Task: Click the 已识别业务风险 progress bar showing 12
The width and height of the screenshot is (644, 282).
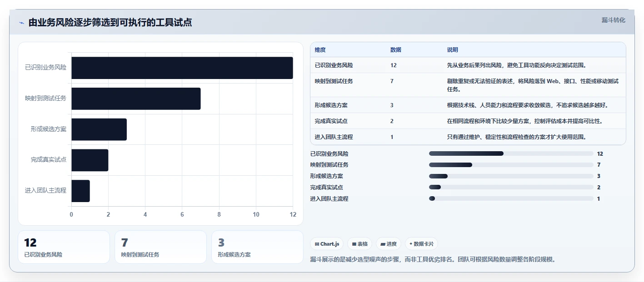Action: 511,153
